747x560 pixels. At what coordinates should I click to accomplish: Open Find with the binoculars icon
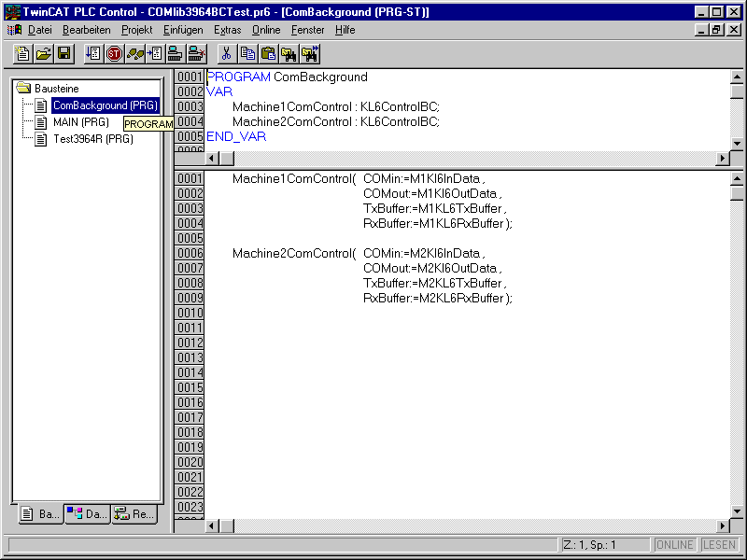(x=289, y=54)
